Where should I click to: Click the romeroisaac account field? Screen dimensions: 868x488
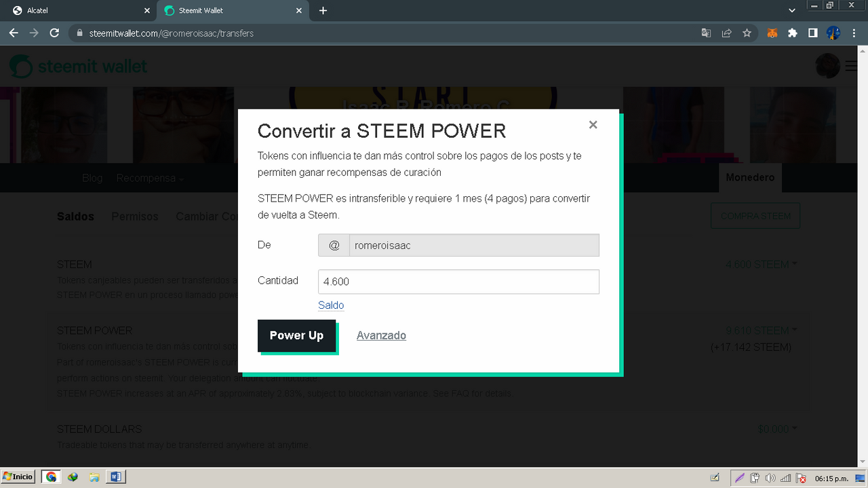click(x=474, y=245)
